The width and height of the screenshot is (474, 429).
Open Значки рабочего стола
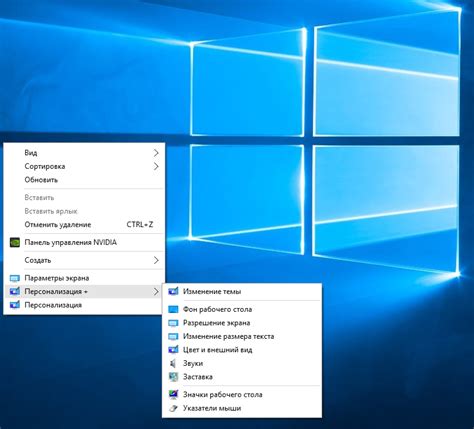242,394
